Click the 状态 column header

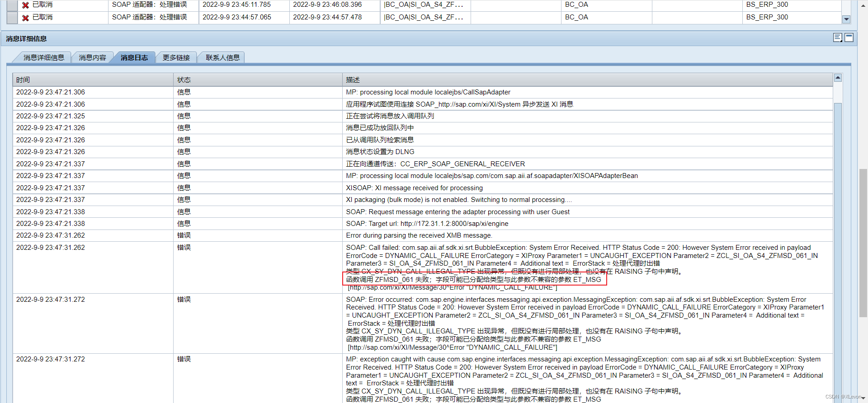click(x=258, y=80)
